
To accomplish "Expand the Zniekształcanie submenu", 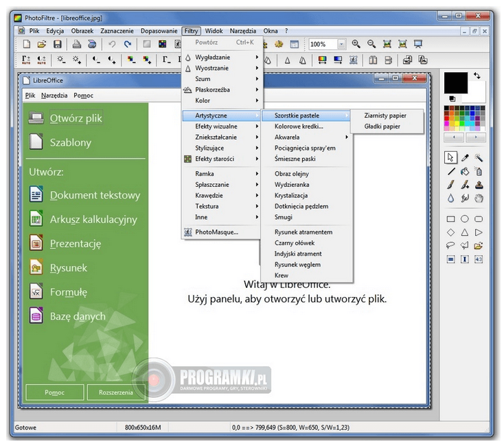I will (x=222, y=137).
